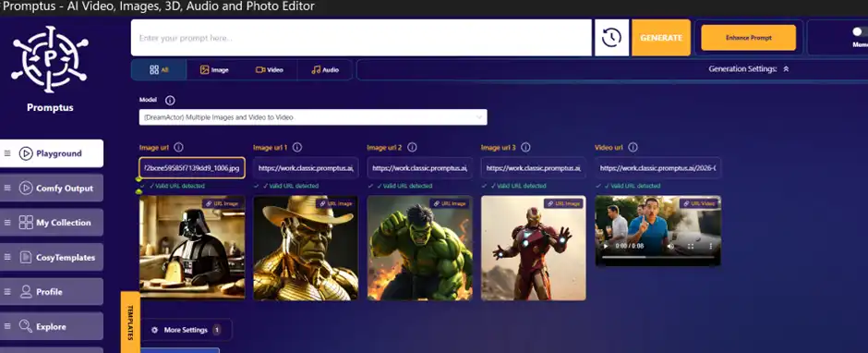This screenshot has width=868, height=353.
Task: Enter fullscreen on video preview
Action: [691, 246]
